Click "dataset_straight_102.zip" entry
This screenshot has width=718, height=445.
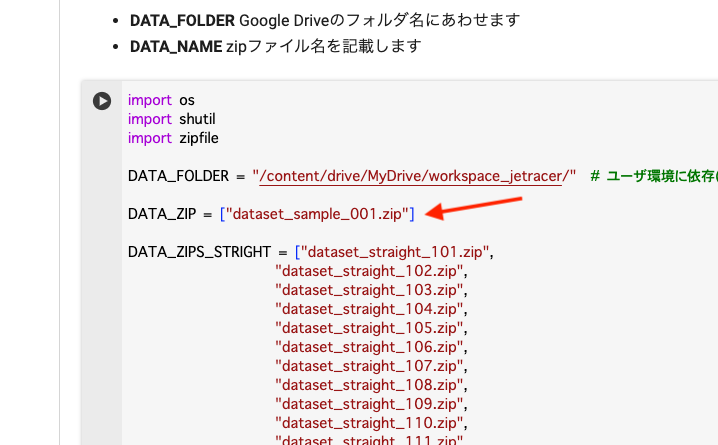click(x=369, y=271)
